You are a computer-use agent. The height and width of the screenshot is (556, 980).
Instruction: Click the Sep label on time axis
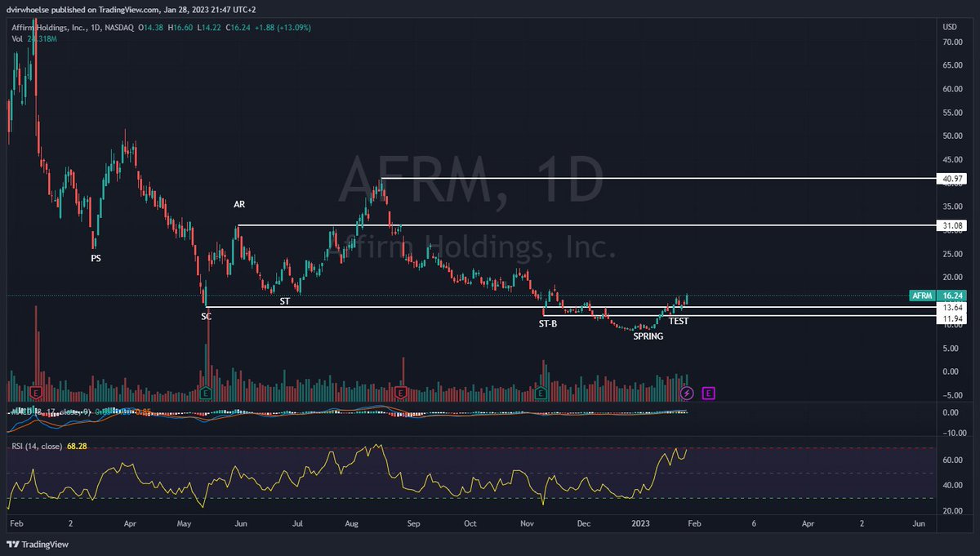click(x=412, y=523)
